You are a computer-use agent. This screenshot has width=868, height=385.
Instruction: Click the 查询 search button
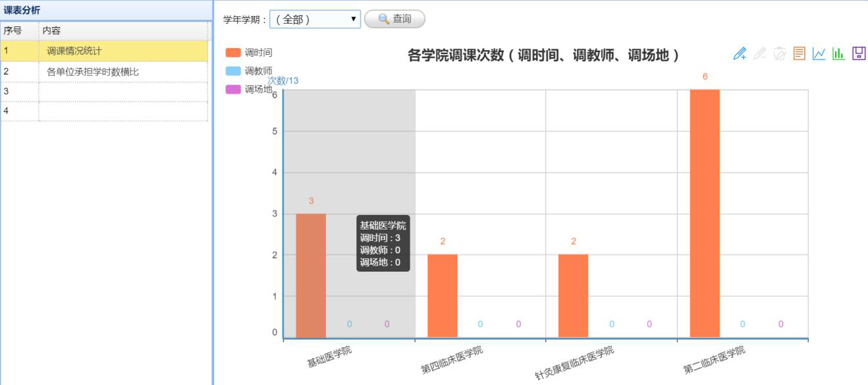[x=394, y=20]
